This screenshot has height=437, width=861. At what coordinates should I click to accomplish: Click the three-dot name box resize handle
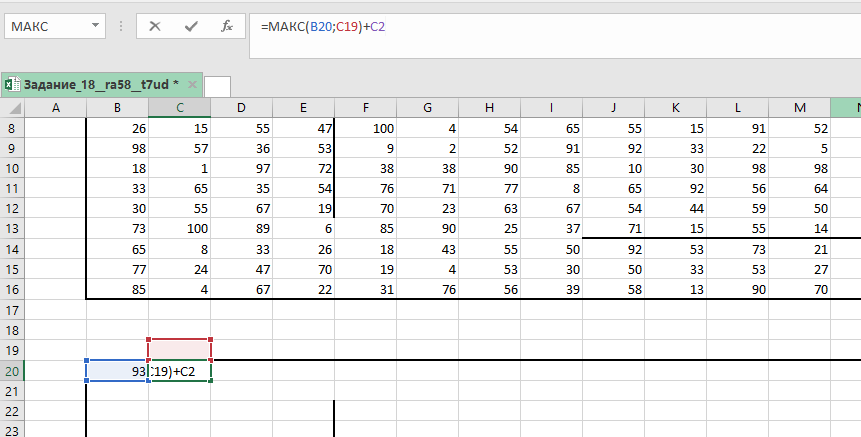(x=121, y=27)
